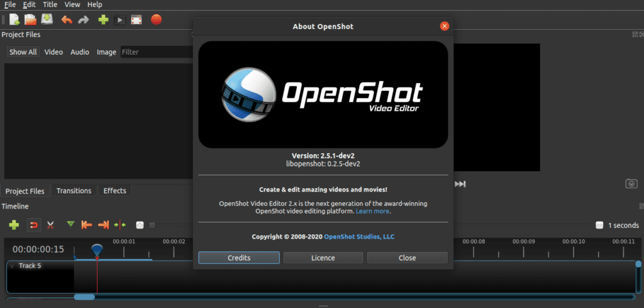
Task: Toggle the scissors Razor tool
Action: (x=50, y=225)
